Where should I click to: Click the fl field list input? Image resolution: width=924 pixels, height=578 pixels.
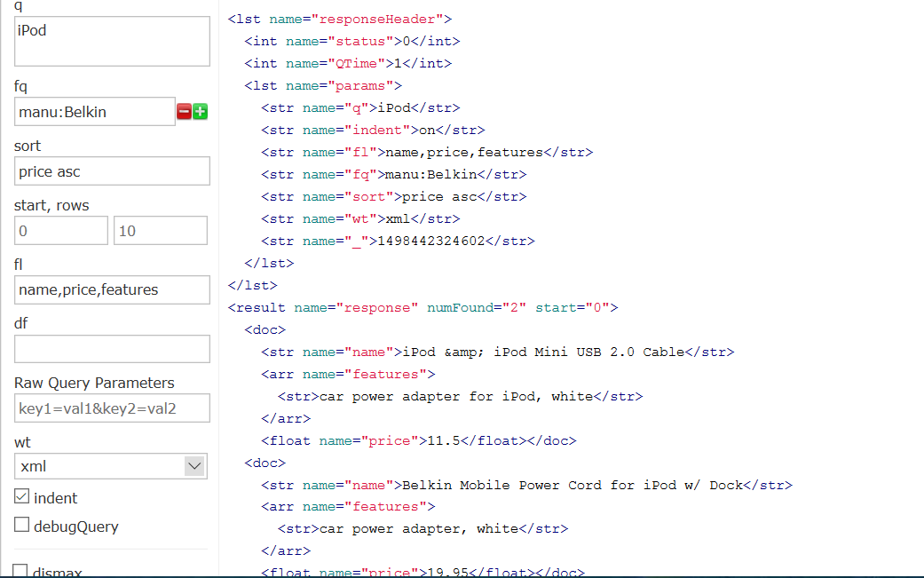click(x=112, y=289)
